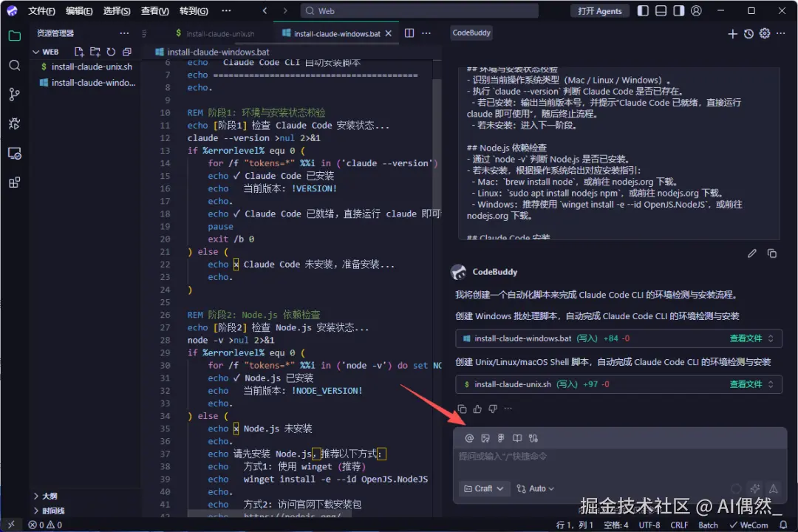
Task: Attach an image to the chat
Action: tap(485, 438)
